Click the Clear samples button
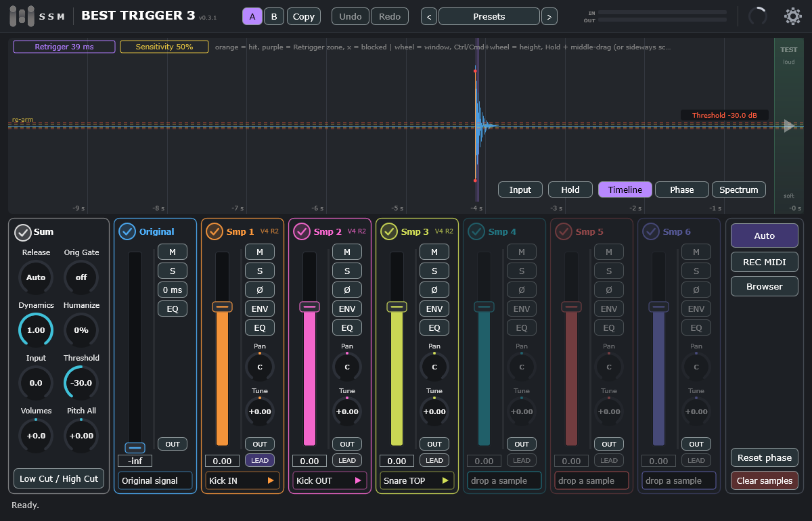 click(765, 480)
